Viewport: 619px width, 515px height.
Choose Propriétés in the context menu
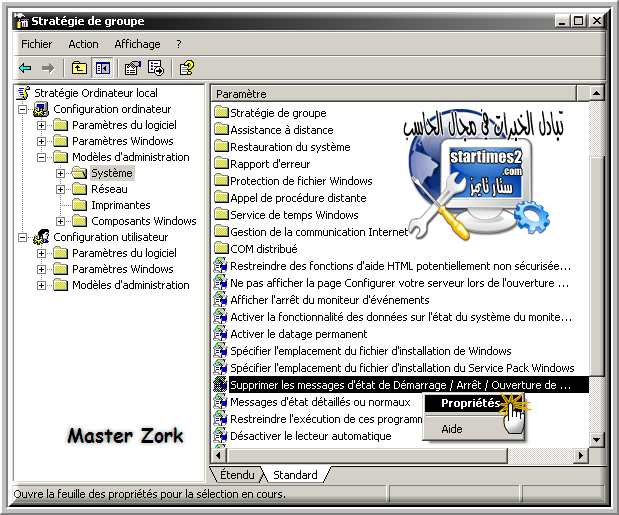point(471,403)
